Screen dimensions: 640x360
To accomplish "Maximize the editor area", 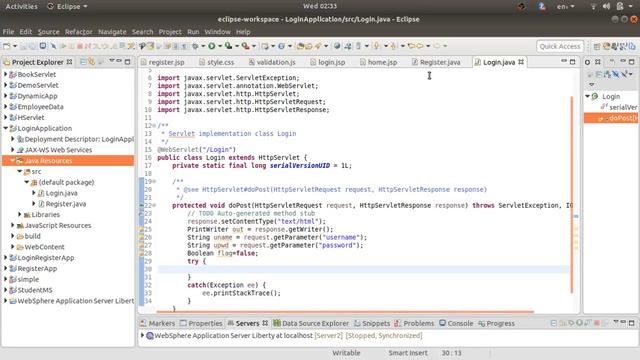I will (572, 62).
